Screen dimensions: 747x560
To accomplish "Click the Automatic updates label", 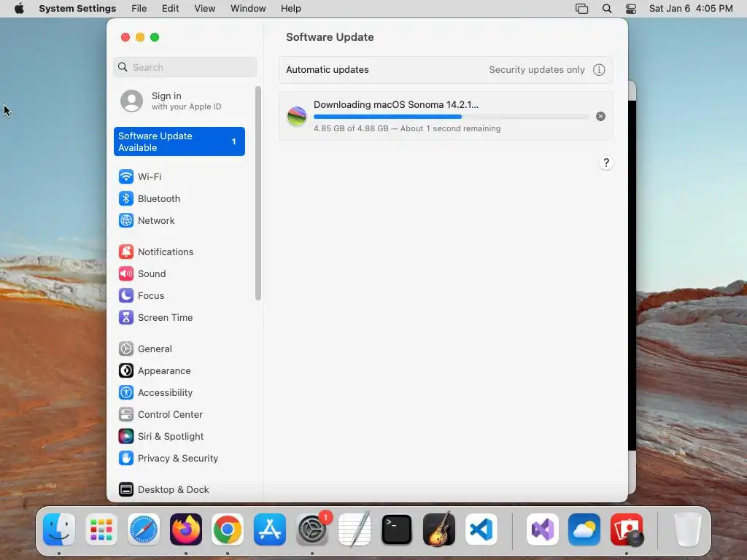I will click(328, 70).
